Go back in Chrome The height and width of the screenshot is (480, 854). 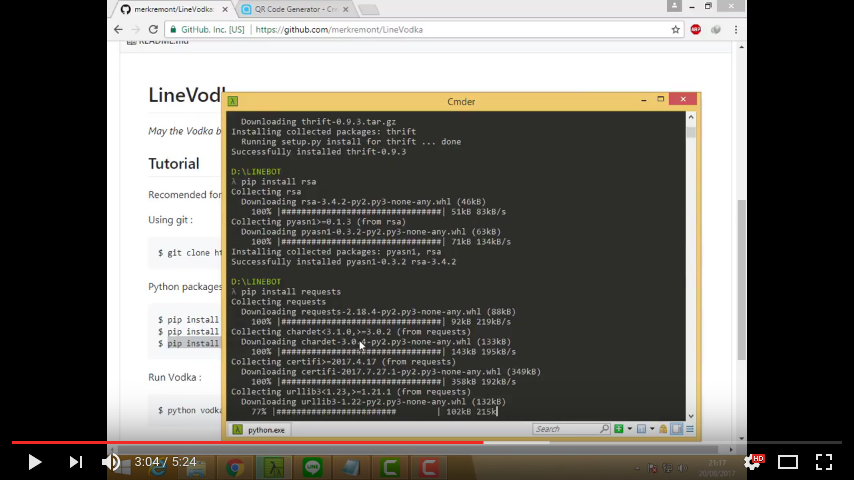(118, 29)
